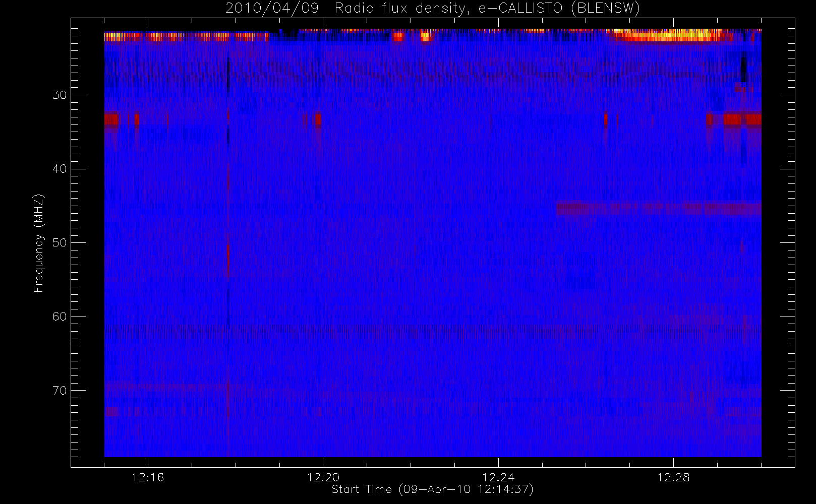Click the 12:20 time tick label
This screenshot has width=816, height=504.
(323, 477)
